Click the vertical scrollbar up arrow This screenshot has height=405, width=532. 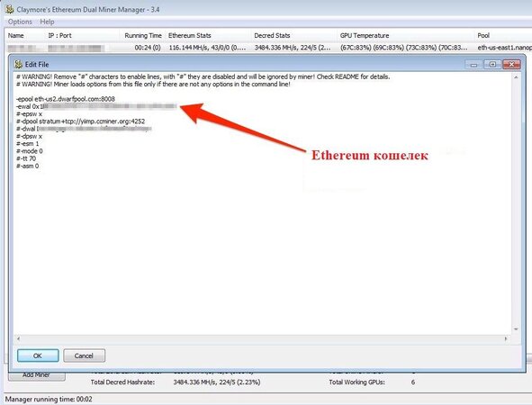pyautogui.click(x=516, y=77)
